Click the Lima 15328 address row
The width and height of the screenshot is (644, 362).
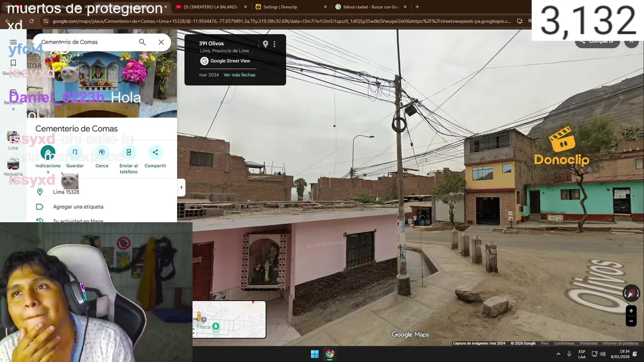pyautogui.click(x=102, y=192)
